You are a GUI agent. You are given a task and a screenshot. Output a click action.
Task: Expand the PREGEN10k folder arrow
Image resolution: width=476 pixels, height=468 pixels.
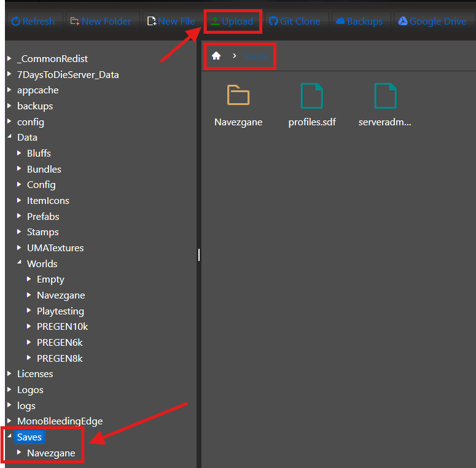[x=29, y=326]
